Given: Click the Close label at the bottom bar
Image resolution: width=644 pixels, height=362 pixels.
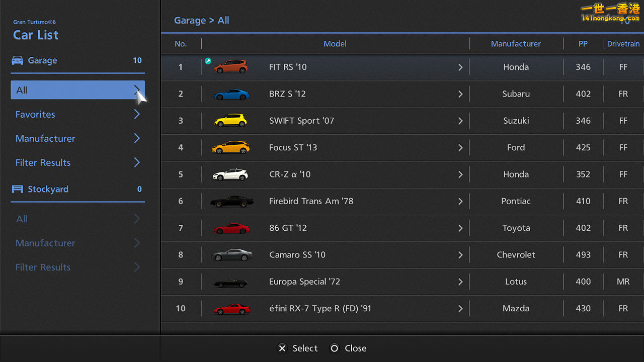Looking at the screenshot, I should 356,348.
